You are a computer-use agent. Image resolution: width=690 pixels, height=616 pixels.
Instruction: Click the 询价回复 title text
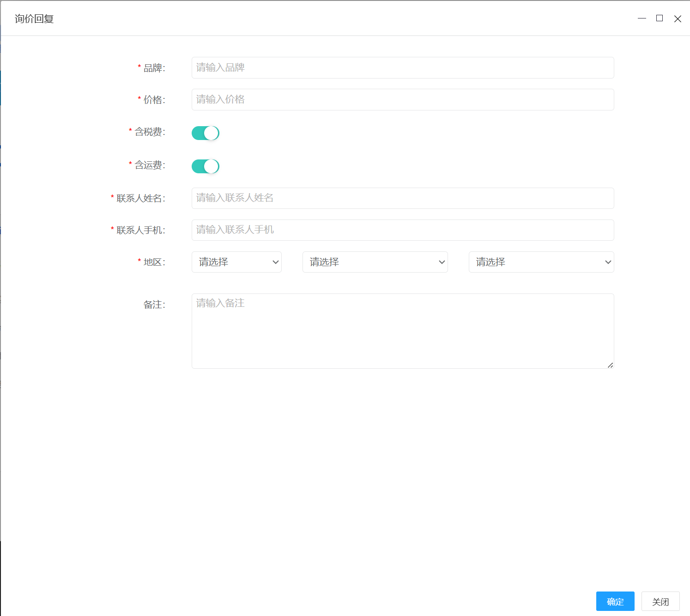coord(34,19)
